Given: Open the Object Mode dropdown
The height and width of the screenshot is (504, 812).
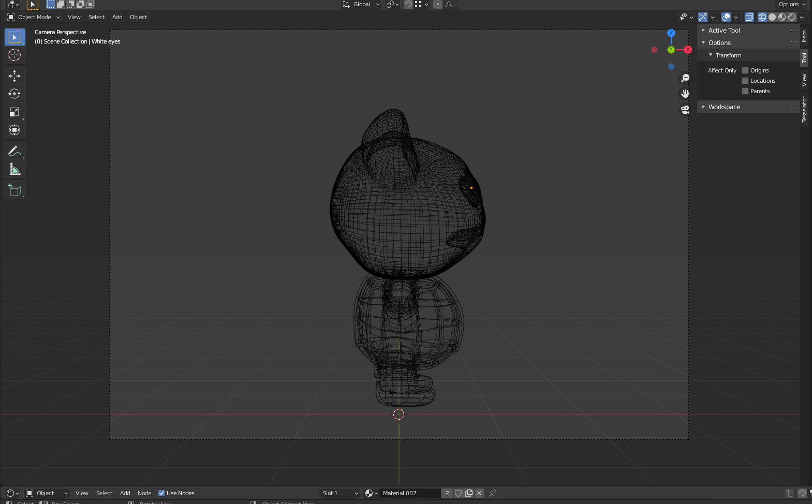Looking at the screenshot, I should (x=34, y=17).
